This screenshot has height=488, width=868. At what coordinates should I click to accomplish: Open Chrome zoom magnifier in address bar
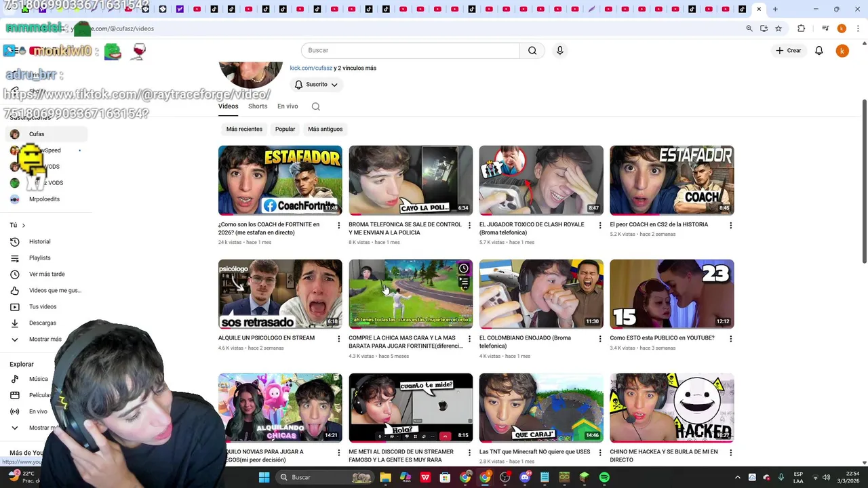(x=749, y=28)
